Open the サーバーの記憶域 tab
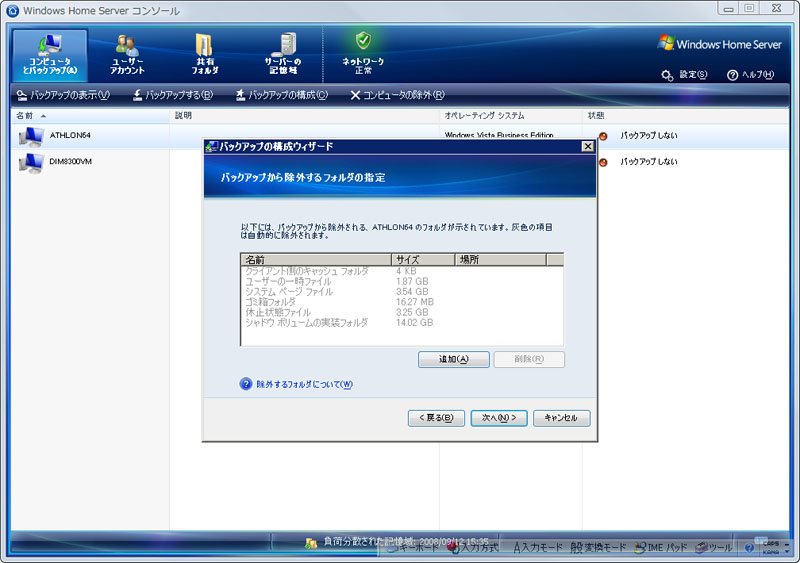The image size is (800, 563). coord(283,55)
